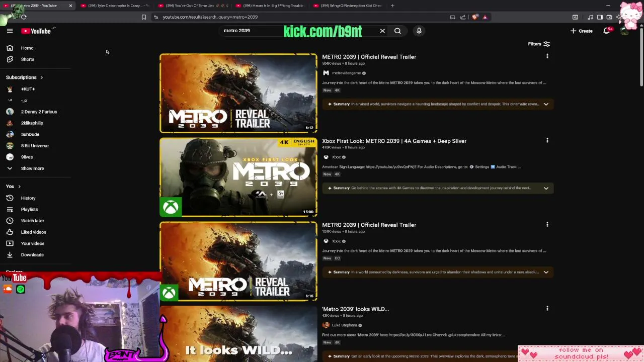Switch to the WingsOfRedemption tab
The image size is (644, 362).
tap(348, 6)
